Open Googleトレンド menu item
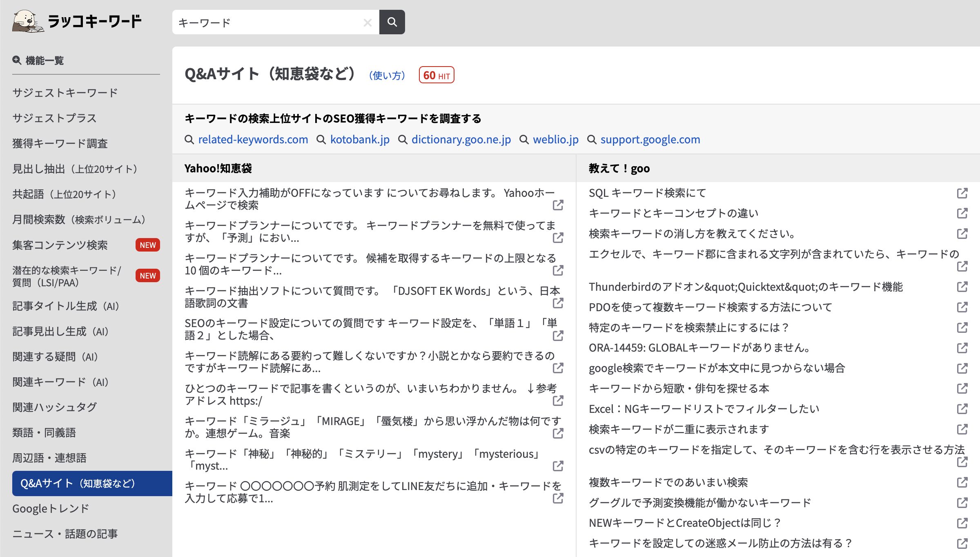This screenshot has width=980, height=557. click(x=51, y=508)
